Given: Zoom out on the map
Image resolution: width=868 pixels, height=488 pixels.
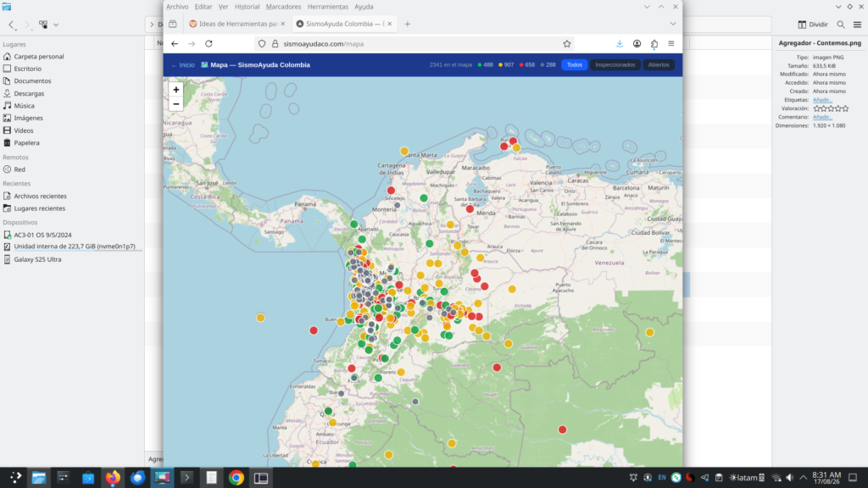Looking at the screenshot, I should (x=176, y=104).
